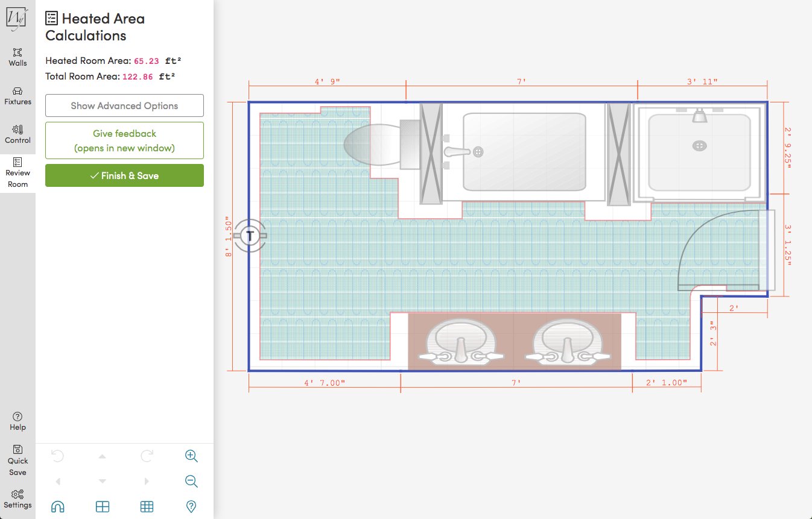Viewport: 812px width, 519px height.
Task: Toggle the fine grid overlay
Action: tap(147, 506)
